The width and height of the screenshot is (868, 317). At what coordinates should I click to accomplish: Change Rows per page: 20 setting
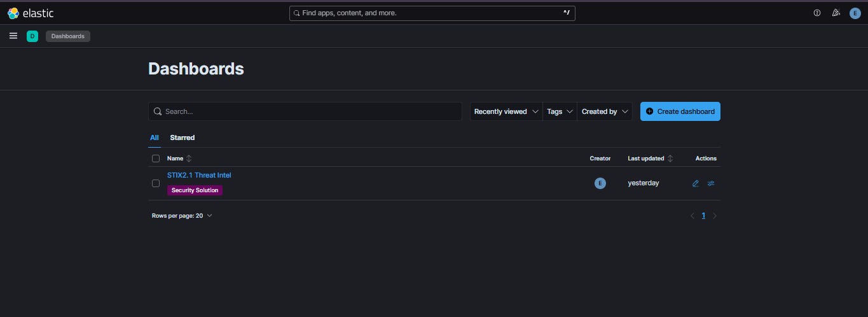[182, 216]
